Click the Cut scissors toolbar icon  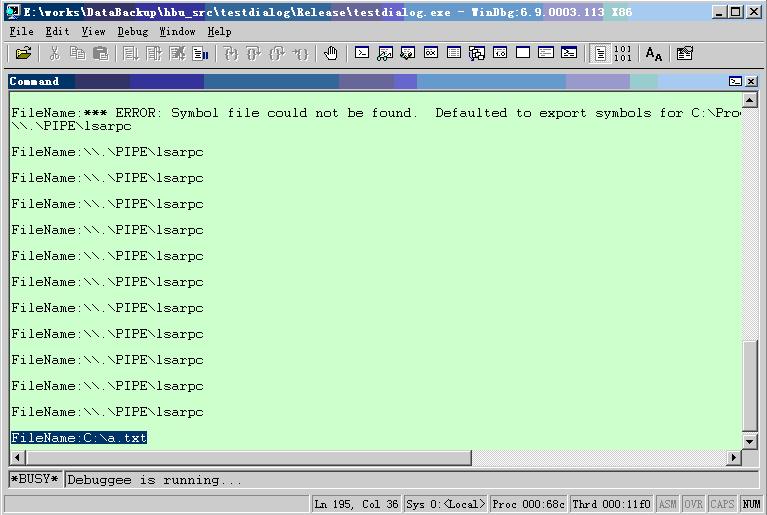pos(54,53)
